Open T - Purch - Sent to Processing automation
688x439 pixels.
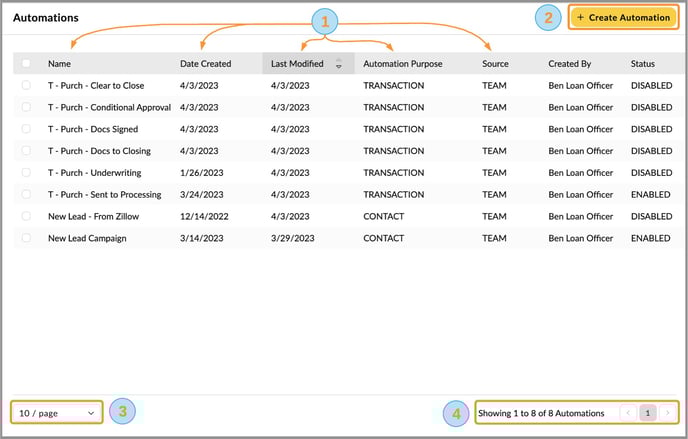click(x=104, y=195)
